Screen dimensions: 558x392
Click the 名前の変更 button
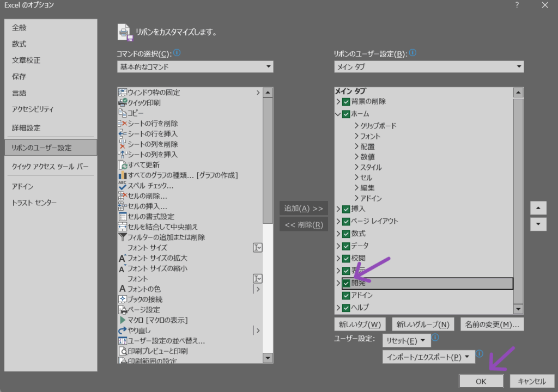click(x=492, y=324)
